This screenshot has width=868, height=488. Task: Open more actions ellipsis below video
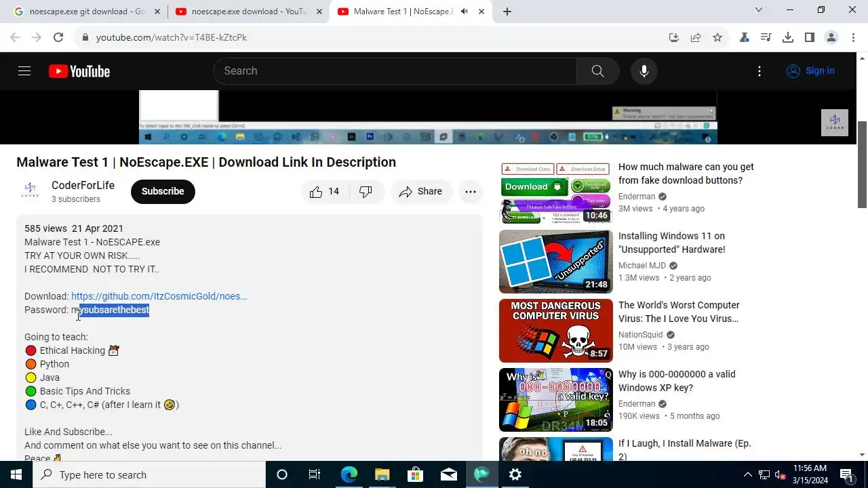[471, 192]
